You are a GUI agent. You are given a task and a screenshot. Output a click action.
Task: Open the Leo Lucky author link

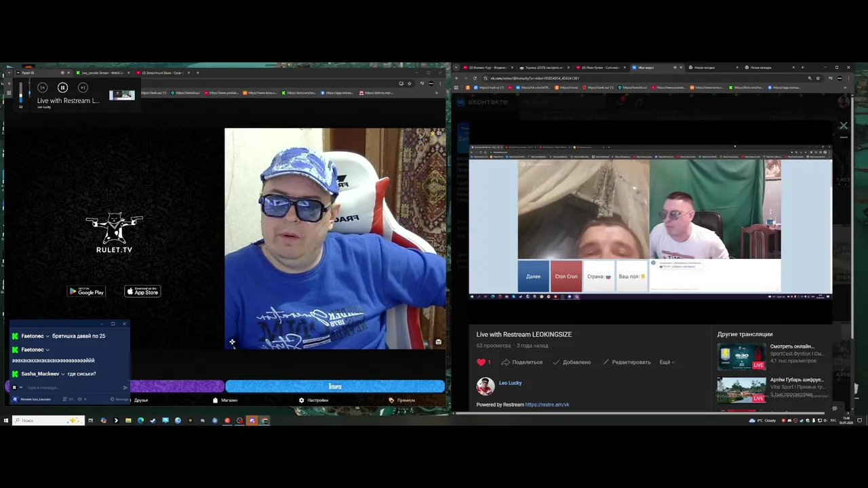tap(510, 383)
